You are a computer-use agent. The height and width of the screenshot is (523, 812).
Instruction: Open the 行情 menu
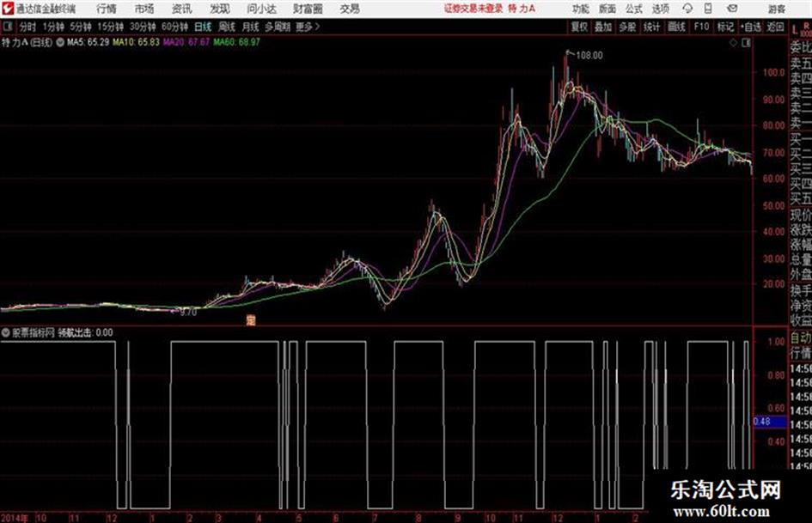pyautogui.click(x=107, y=9)
